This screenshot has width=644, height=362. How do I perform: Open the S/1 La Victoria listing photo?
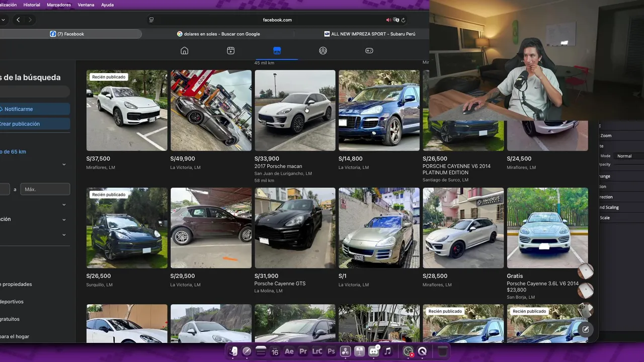(x=379, y=228)
